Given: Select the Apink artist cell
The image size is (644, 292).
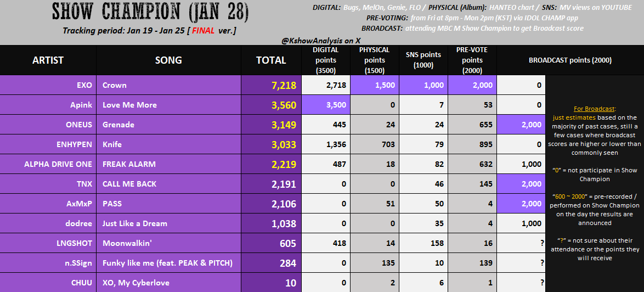Looking at the screenshot, I should (x=48, y=105).
